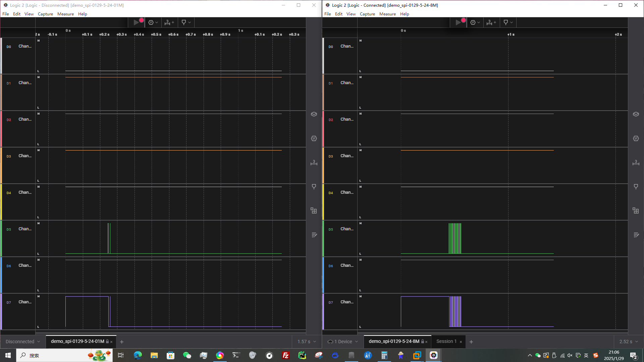644x362 pixels.
Task: Click the D5 pulse burst in right window
Action: 455,238
